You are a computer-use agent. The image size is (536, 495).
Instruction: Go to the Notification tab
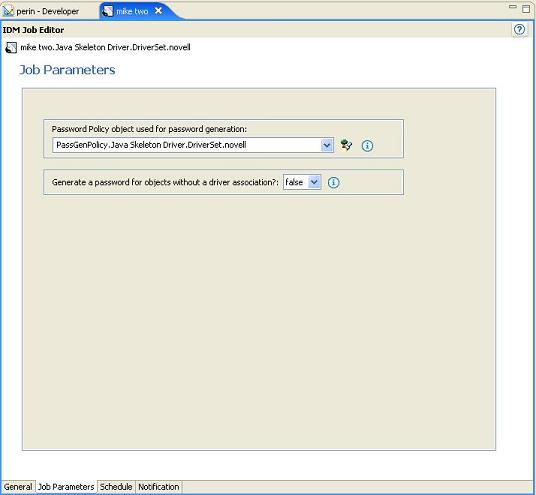[159, 487]
